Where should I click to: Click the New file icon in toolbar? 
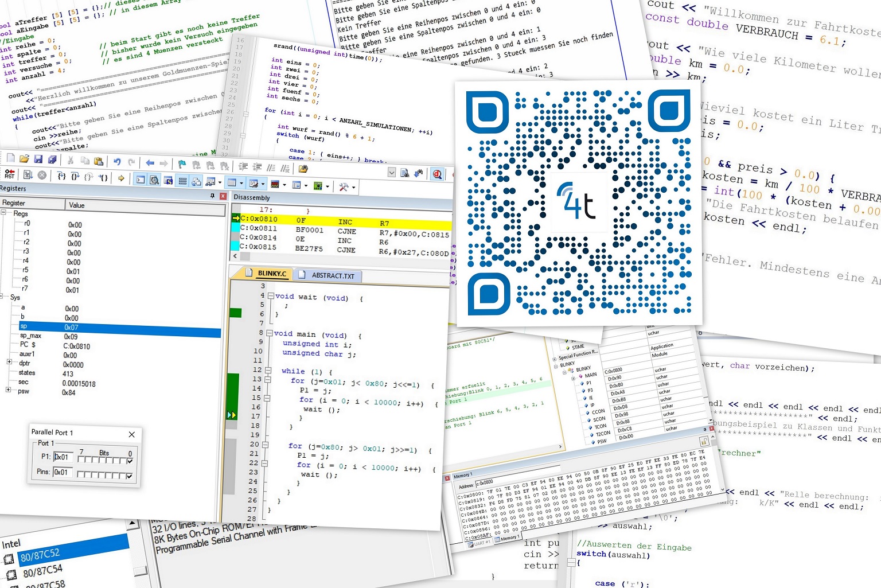coord(10,157)
